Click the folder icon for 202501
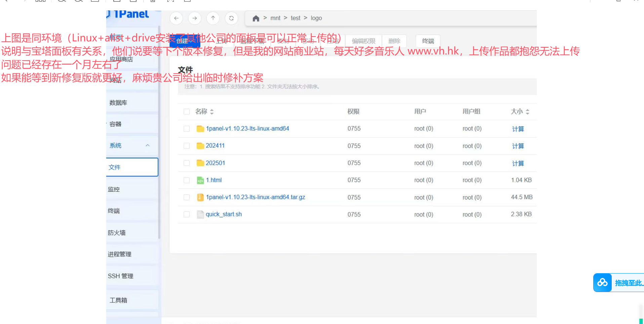 coord(200,163)
